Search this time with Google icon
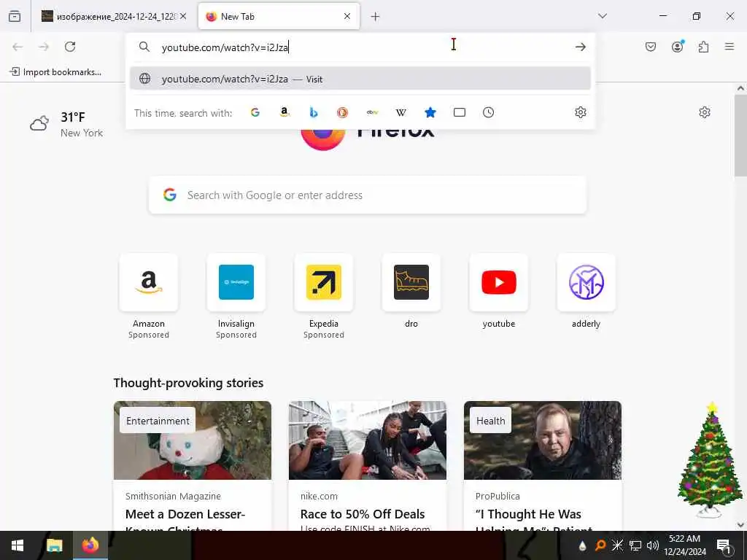The height and width of the screenshot is (560, 747). tap(255, 112)
